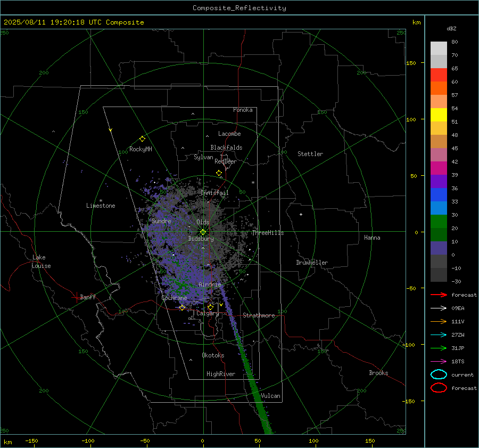Click the red 60-65 dBZ color swatch
Screen dimensions: 479x448
(439, 75)
